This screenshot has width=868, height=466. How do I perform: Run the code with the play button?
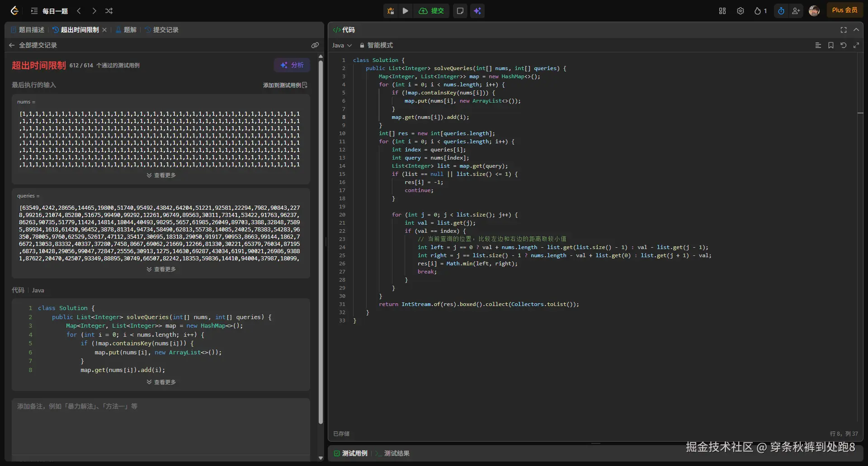(406, 11)
